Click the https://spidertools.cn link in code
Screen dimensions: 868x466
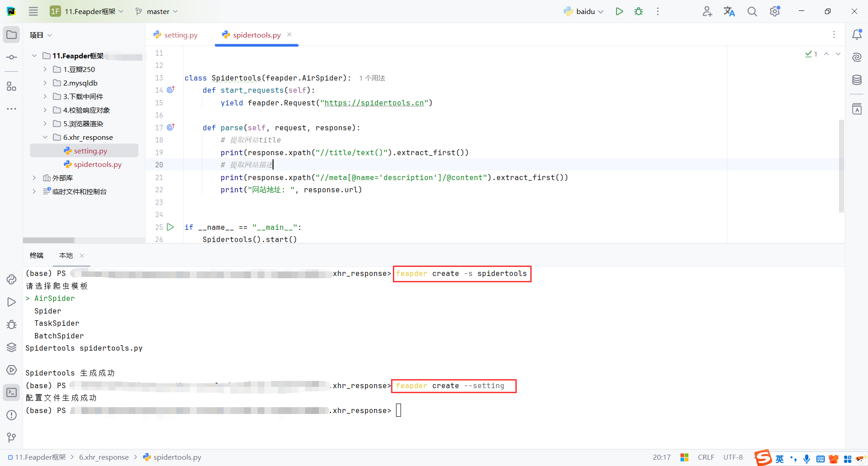click(375, 103)
